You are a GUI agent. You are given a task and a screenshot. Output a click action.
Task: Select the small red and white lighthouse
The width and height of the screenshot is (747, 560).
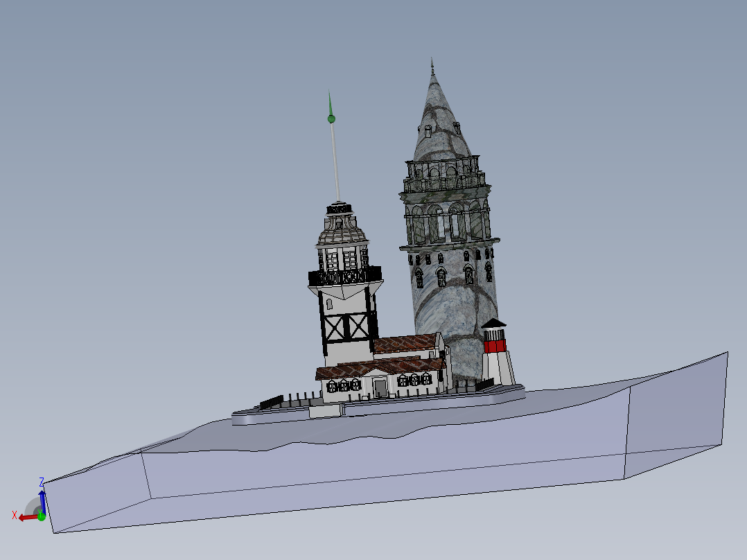tap(498, 353)
